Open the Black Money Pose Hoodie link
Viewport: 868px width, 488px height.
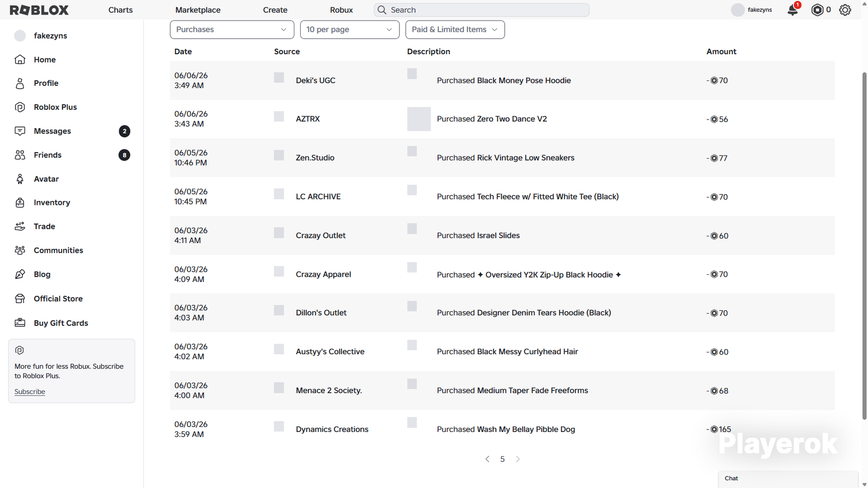[x=524, y=81]
